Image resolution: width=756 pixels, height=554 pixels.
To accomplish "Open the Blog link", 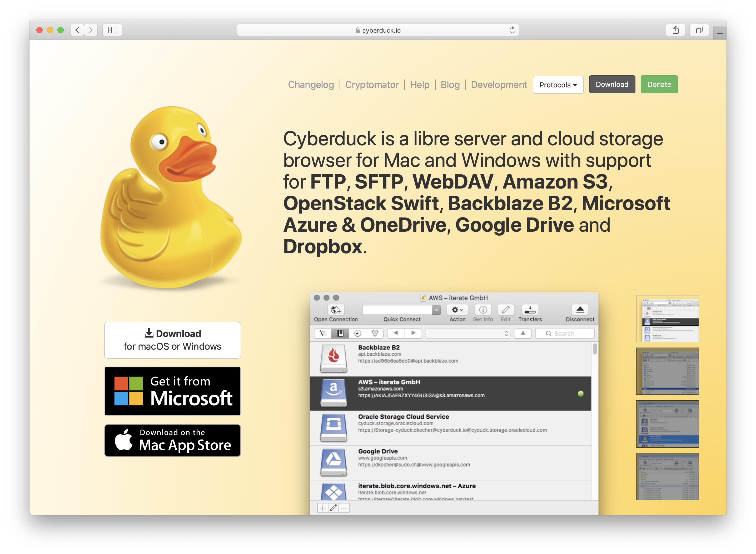I will pyautogui.click(x=450, y=85).
